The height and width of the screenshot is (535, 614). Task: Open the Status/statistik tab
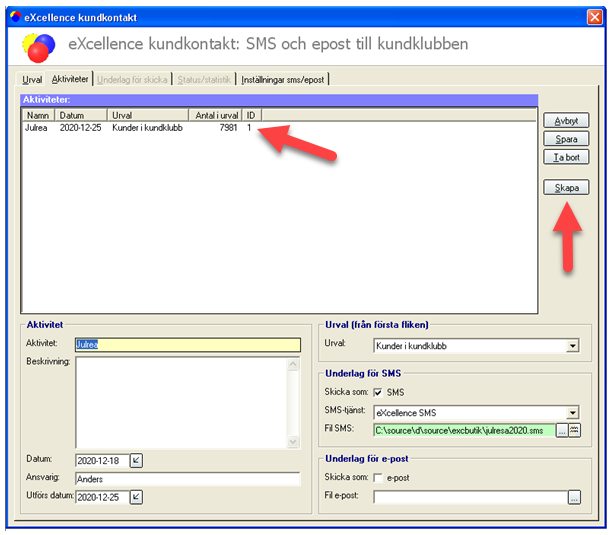[x=204, y=80]
